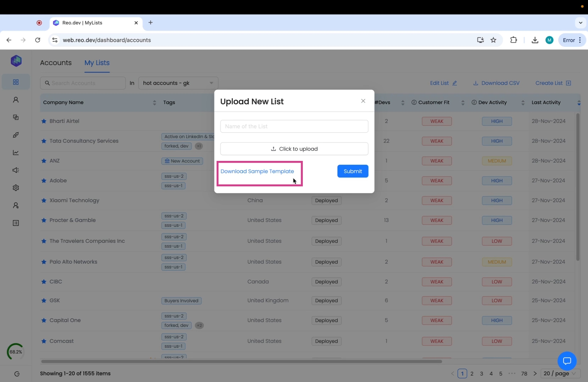The width and height of the screenshot is (588, 382).
Task: Click the dashboard grid icon in sidebar
Action: point(16,82)
